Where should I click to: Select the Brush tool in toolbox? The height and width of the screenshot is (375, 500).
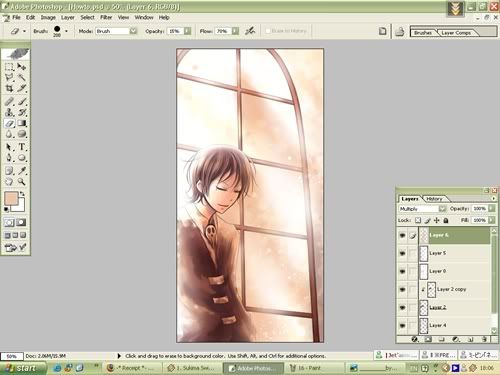coord(22,101)
